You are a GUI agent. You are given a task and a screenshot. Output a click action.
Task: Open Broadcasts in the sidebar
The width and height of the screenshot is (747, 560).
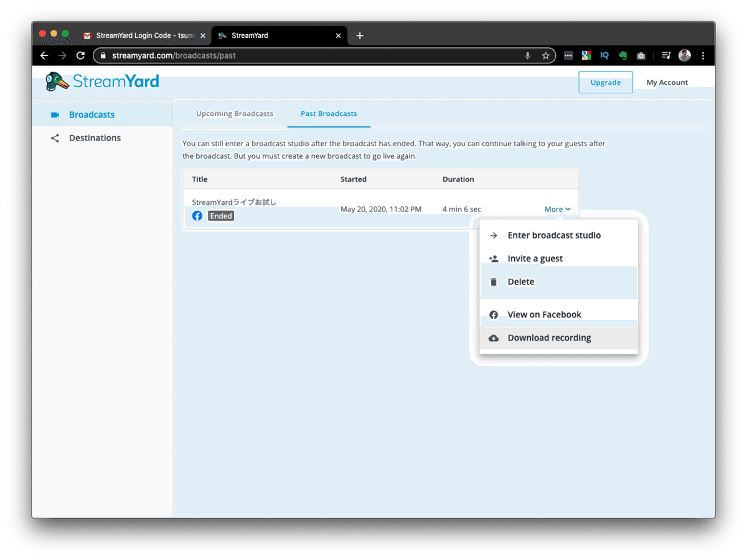pyautogui.click(x=102, y=114)
